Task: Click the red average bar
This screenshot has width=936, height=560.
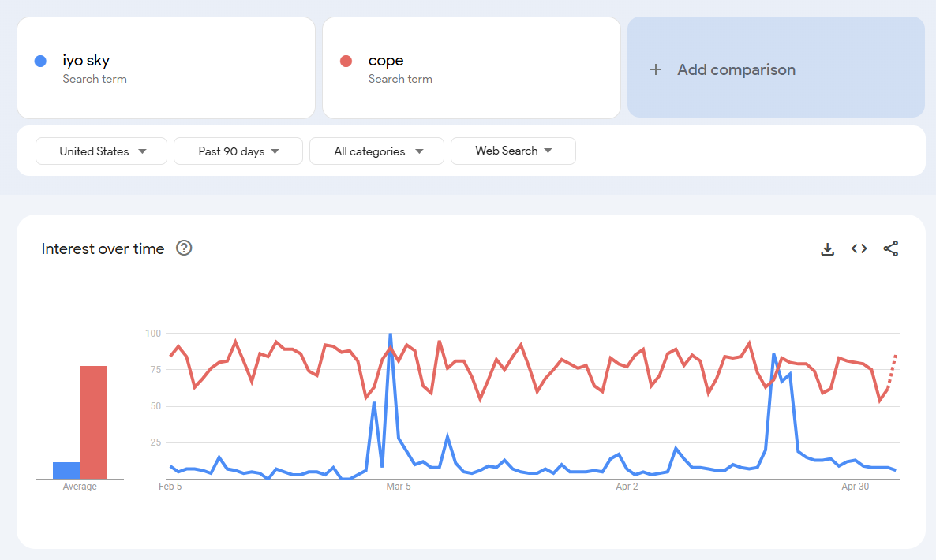Action: click(x=93, y=422)
